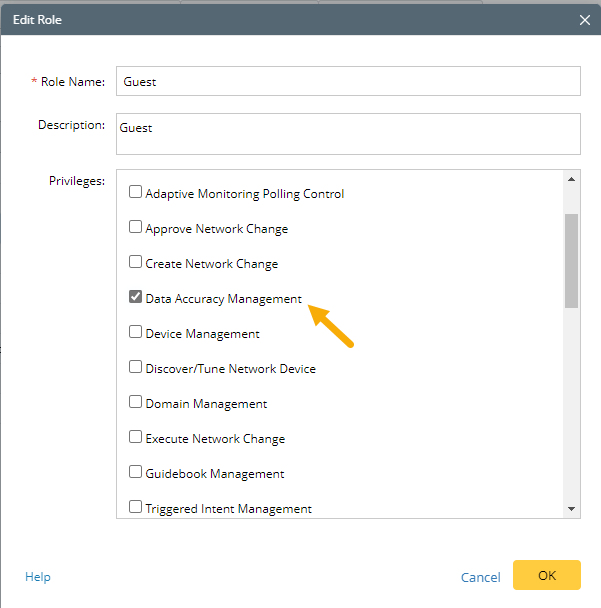
Task: Check Triggered Intent Management checkbox
Action: [x=135, y=508]
